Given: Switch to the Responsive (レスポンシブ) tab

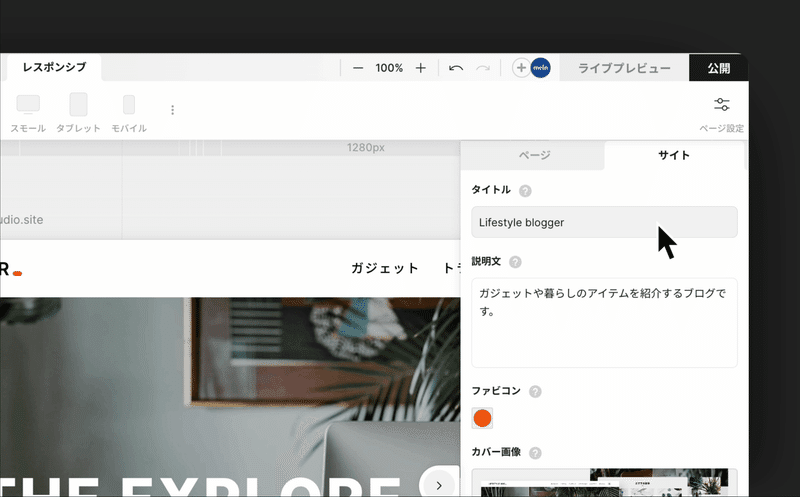Looking at the screenshot, I should pyautogui.click(x=55, y=67).
